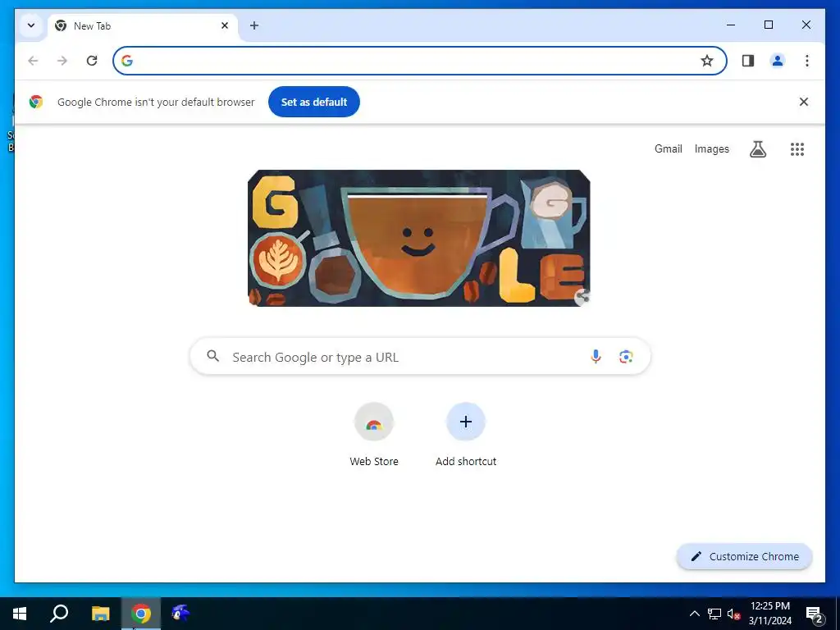
Task: Open File Explorer from taskbar
Action: click(x=100, y=614)
